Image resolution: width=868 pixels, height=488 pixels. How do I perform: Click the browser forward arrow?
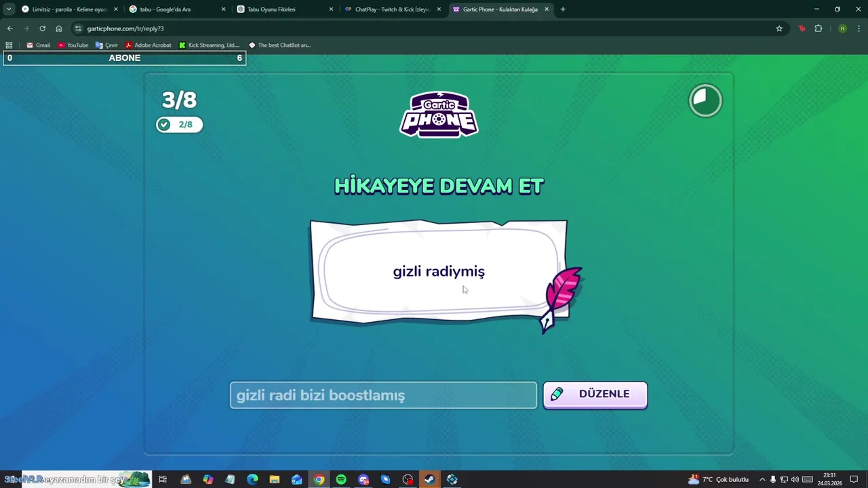click(x=26, y=28)
